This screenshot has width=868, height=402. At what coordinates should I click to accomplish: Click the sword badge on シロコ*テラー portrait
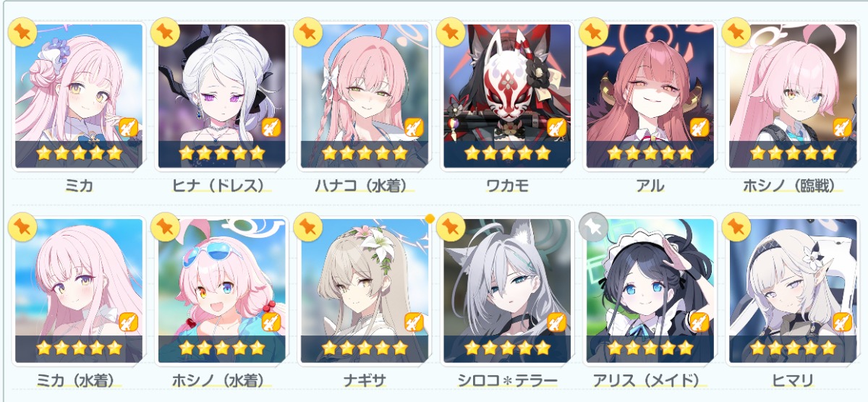tap(556, 322)
